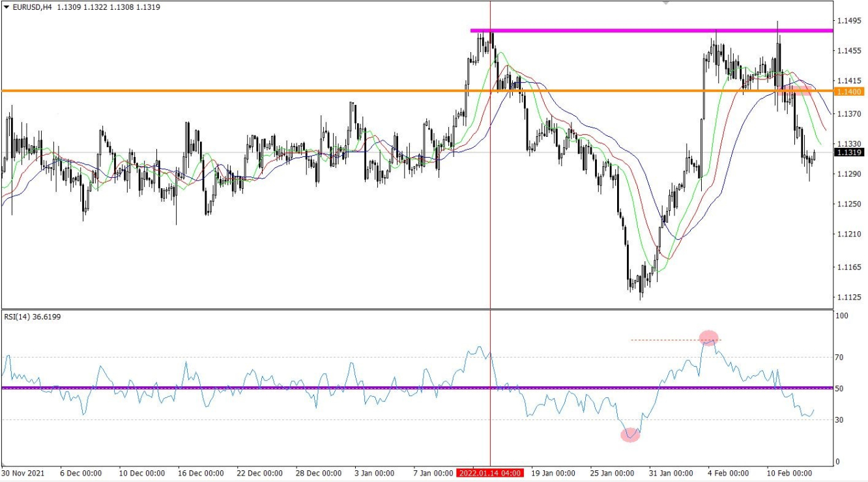Click the 7 Jan 00:00 date label
Viewport: 868px width, 482px height.
pos(432,474)
